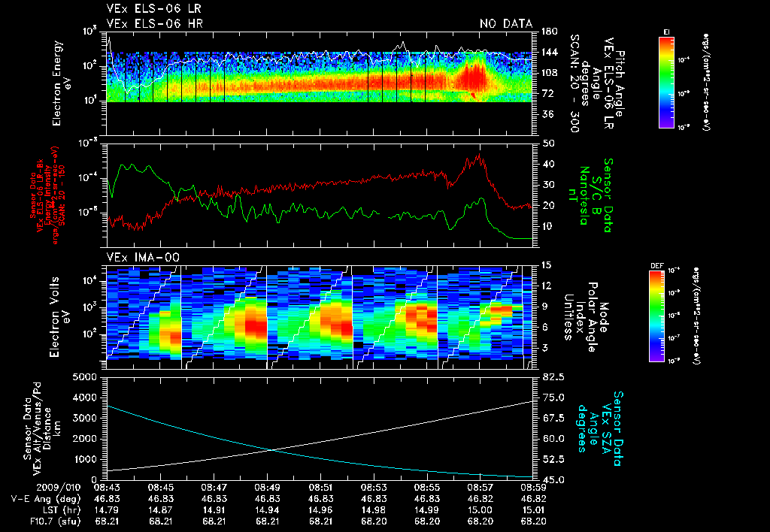
Task: Click the F10.7 value under 08:43
Action: point(107,521)
